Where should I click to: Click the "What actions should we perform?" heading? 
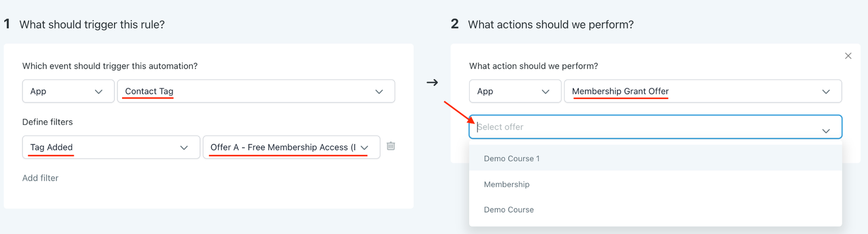[551, 24]
